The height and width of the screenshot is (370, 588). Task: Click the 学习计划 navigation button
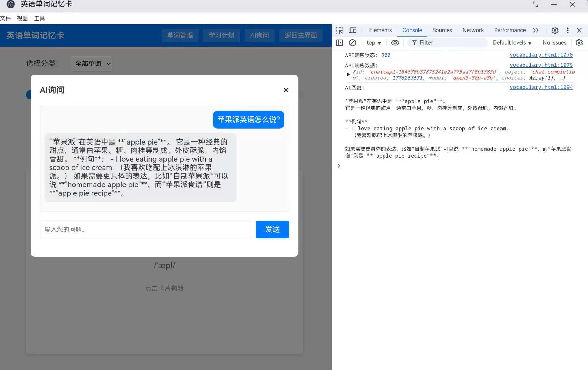click(x=221, y=35)
